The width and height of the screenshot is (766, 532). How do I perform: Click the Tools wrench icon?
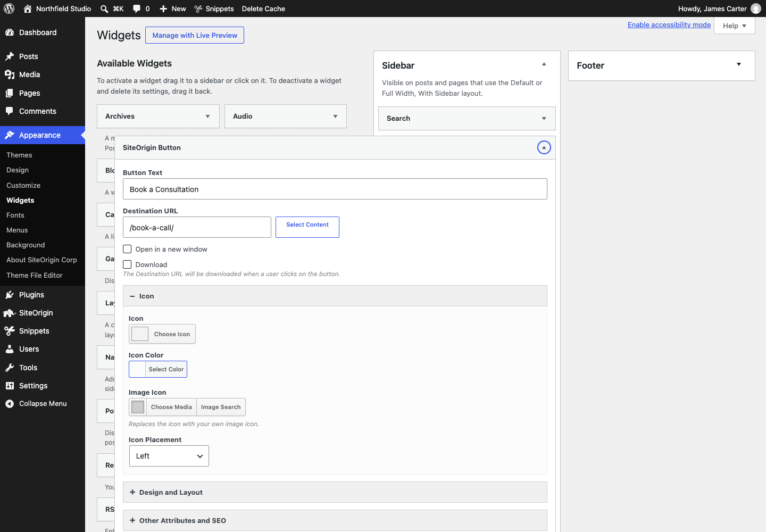click(x=10, y=368)
